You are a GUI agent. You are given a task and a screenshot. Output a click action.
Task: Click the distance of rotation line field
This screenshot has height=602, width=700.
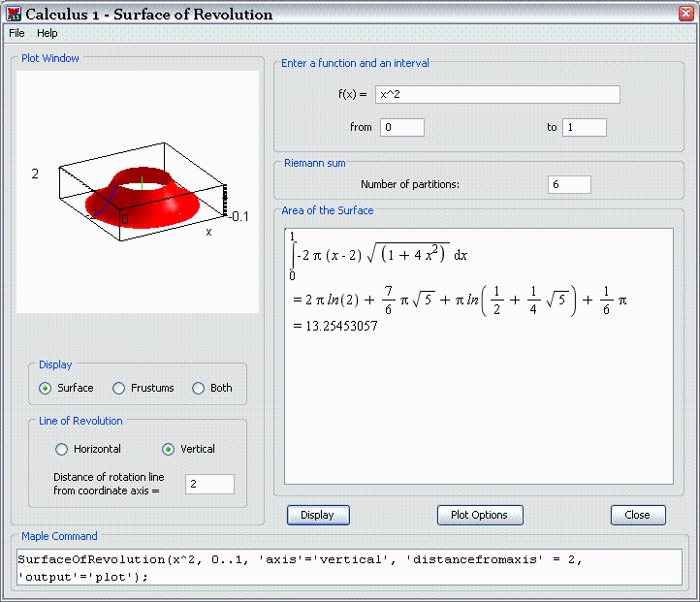[x=209, y=484]
